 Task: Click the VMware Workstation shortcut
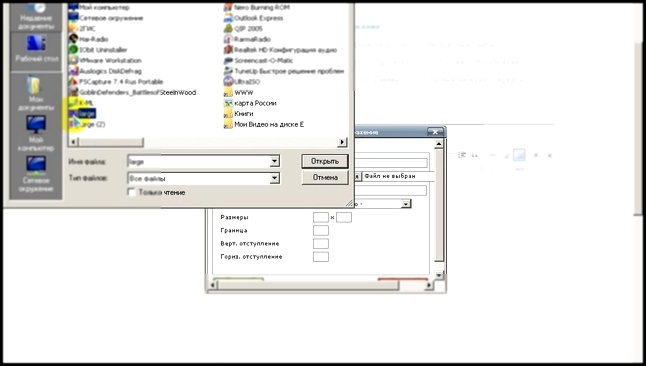(105, 61)
